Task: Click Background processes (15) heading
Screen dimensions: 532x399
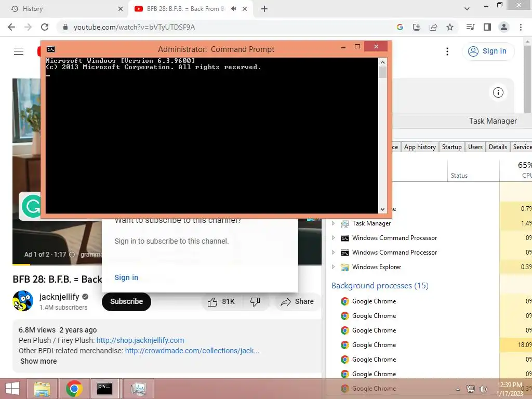Action: point(380,286)
